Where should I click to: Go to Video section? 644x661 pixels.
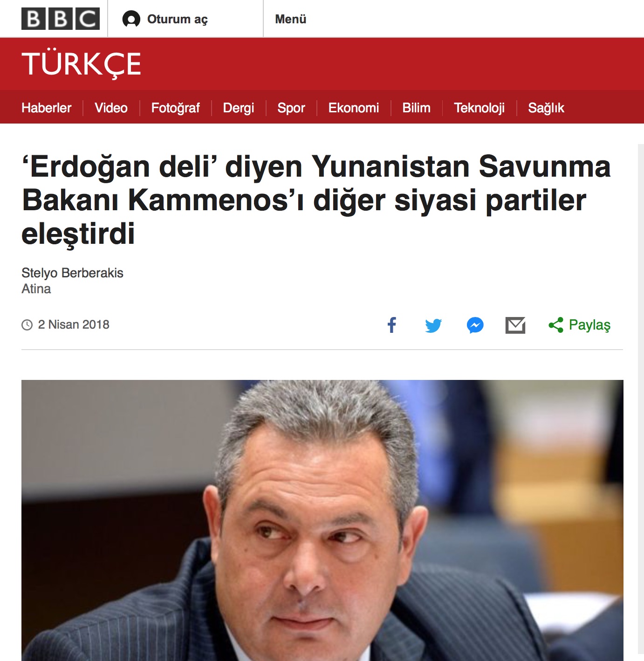pos(111,108)
